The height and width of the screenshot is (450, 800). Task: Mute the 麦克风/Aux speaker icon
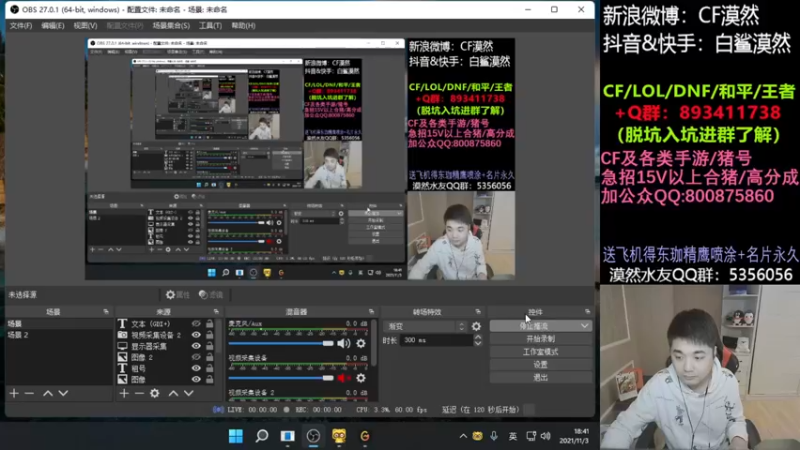343,343
